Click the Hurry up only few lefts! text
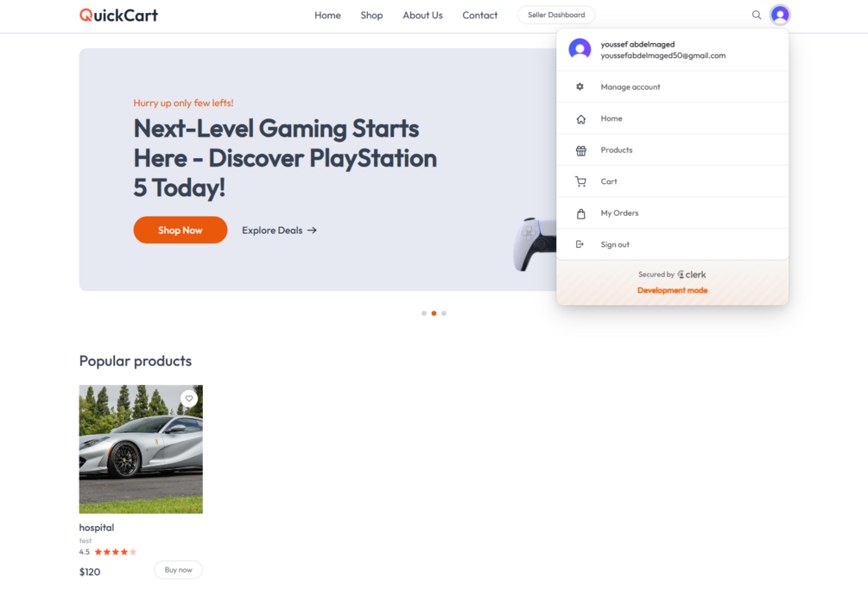This screenshot has height=589, width=868. click(x=183, y=103)
